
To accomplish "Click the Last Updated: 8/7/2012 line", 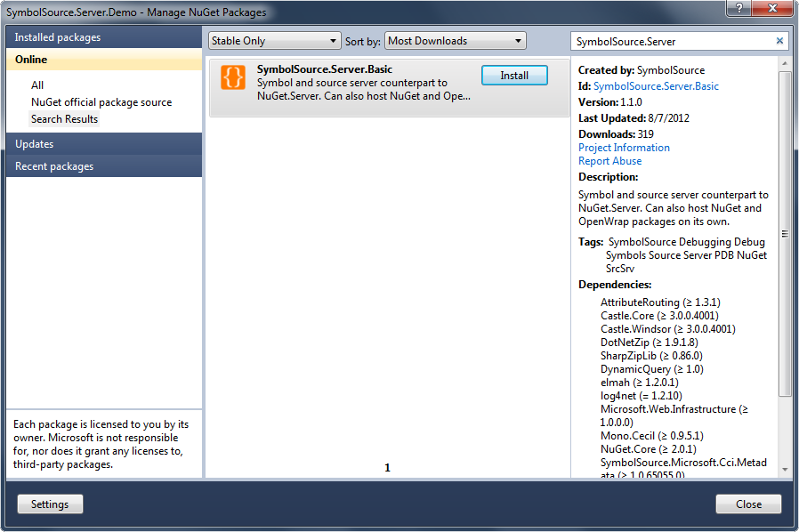I will 634,118.
